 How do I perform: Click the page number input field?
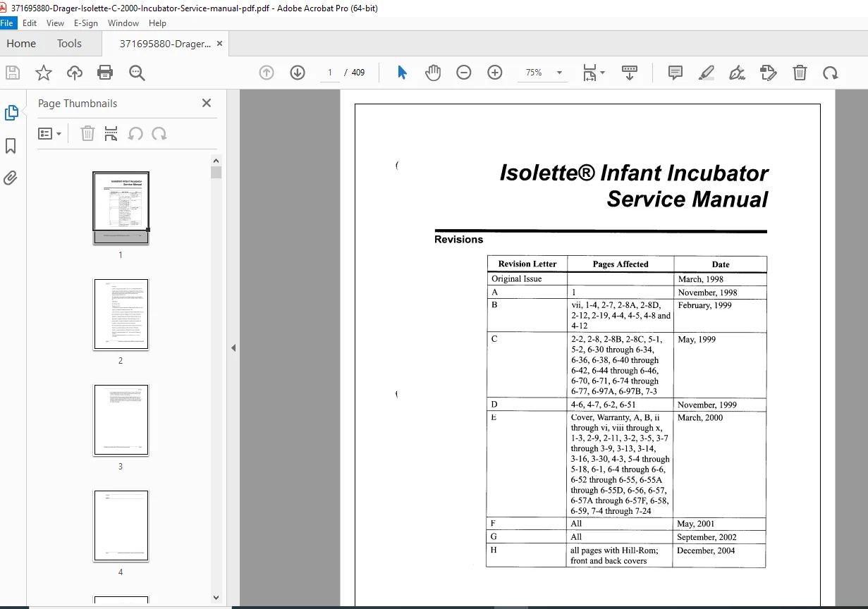click(329, 73)
